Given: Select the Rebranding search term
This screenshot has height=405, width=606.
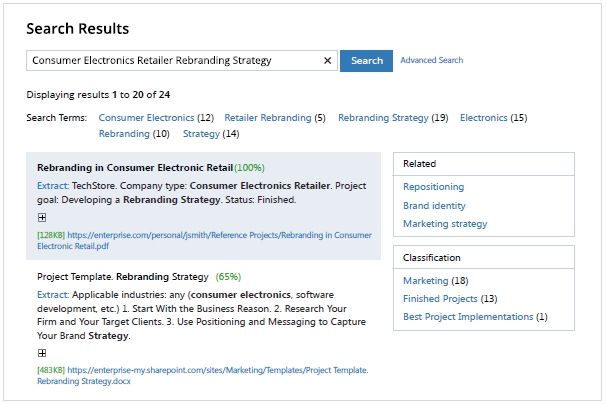Looking at the screenshot, I should [124, 134].
